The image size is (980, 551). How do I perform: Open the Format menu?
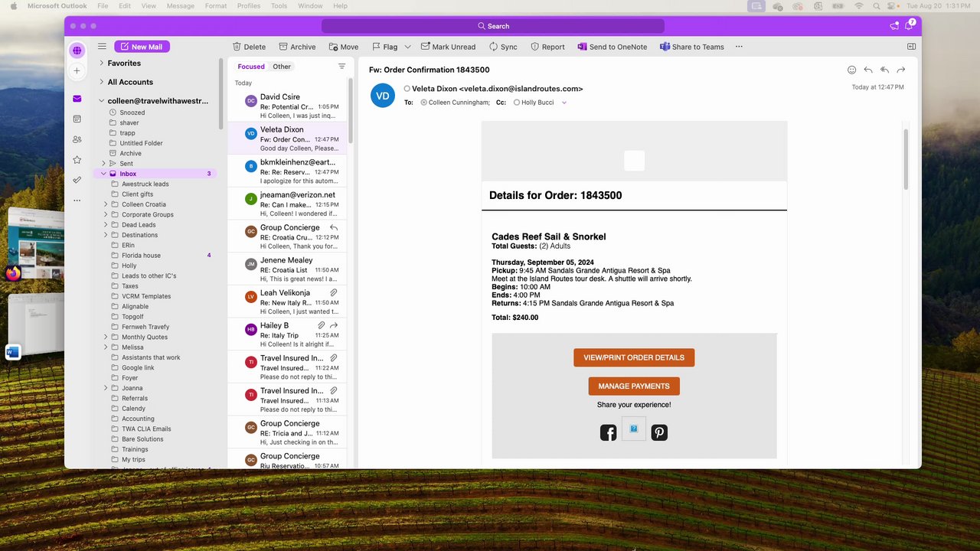(216, 5)
